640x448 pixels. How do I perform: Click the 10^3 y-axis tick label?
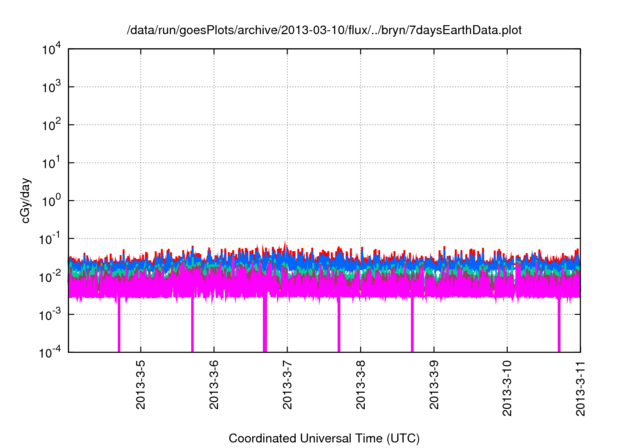click(x=51, y=87)
